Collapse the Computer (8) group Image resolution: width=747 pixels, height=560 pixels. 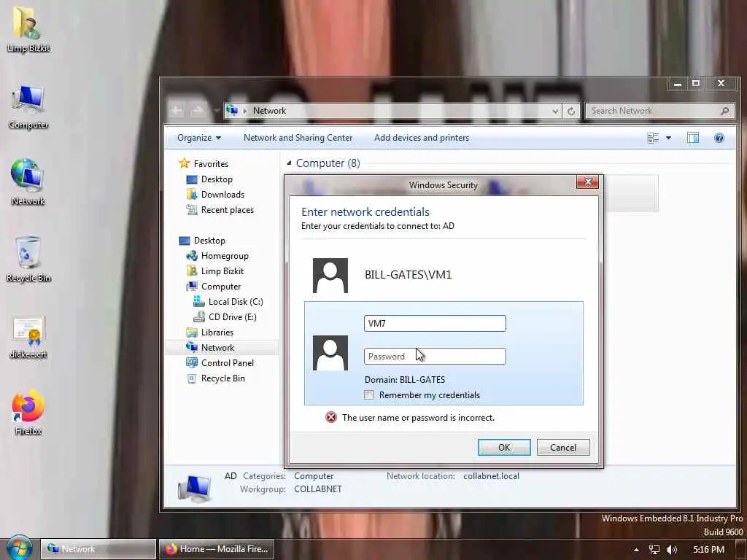tap(289, 163)
